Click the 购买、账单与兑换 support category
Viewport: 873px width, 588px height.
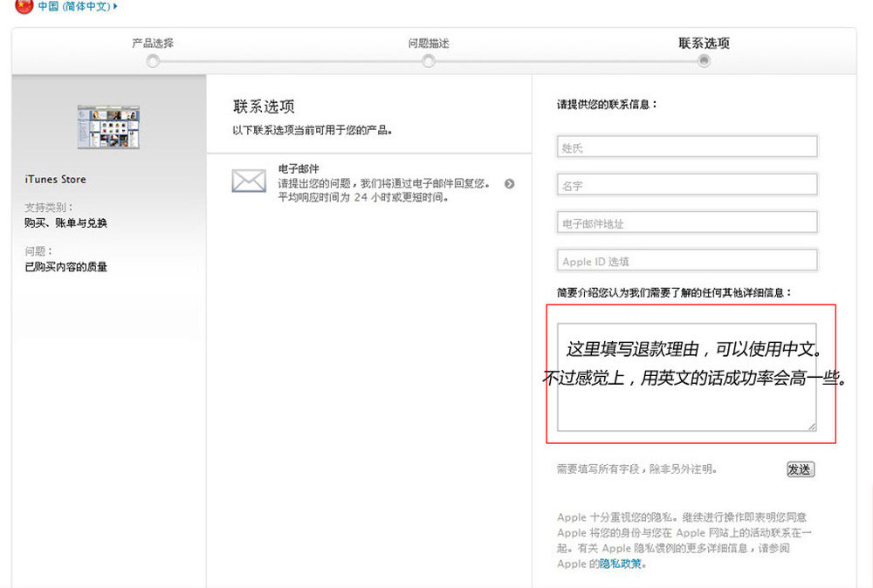click(65, 223)
